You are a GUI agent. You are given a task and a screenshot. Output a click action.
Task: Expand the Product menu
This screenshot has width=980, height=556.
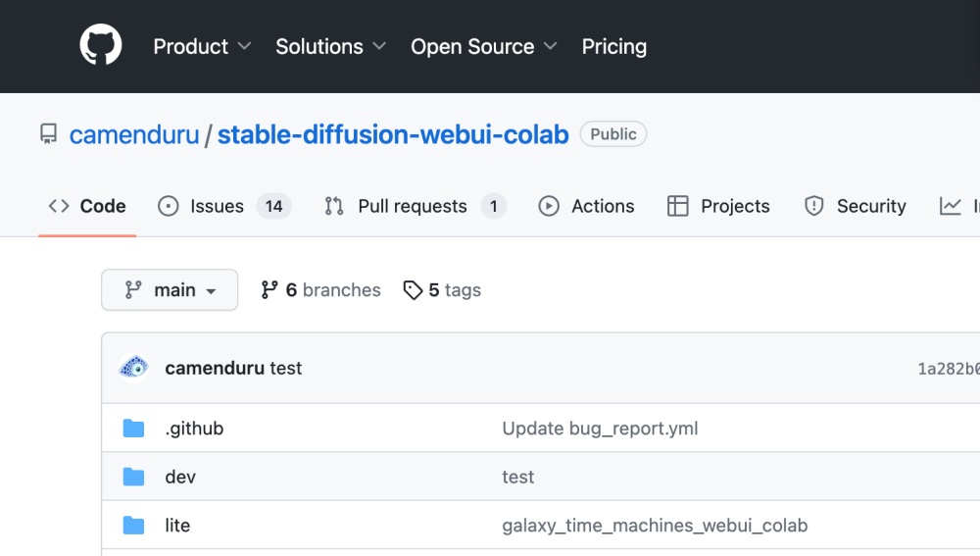click(x=202, y=46)
